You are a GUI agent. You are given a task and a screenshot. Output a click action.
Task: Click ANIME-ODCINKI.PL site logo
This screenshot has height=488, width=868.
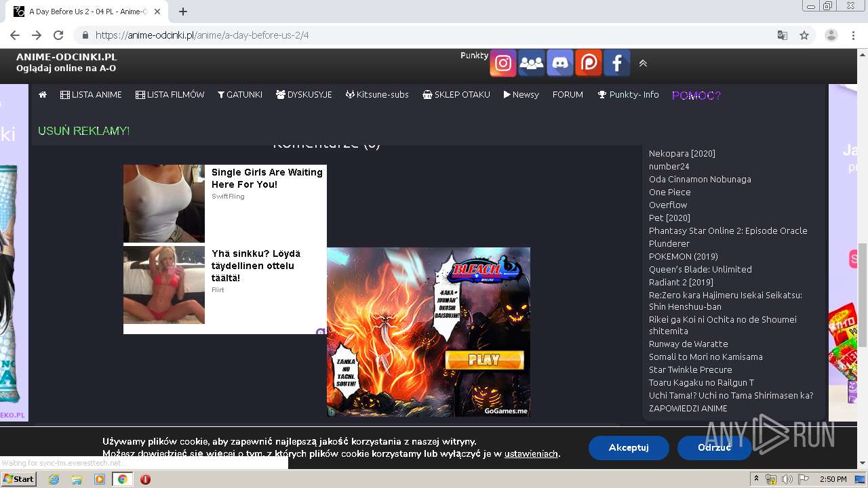coord(66,57)
